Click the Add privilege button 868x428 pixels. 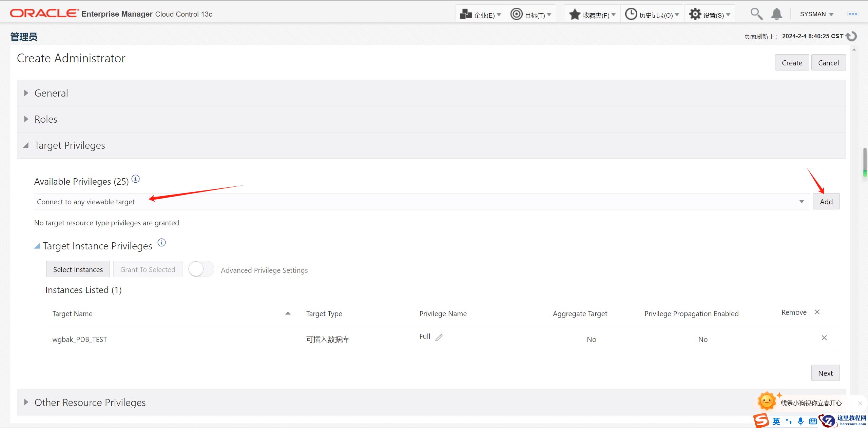point(826,202)
